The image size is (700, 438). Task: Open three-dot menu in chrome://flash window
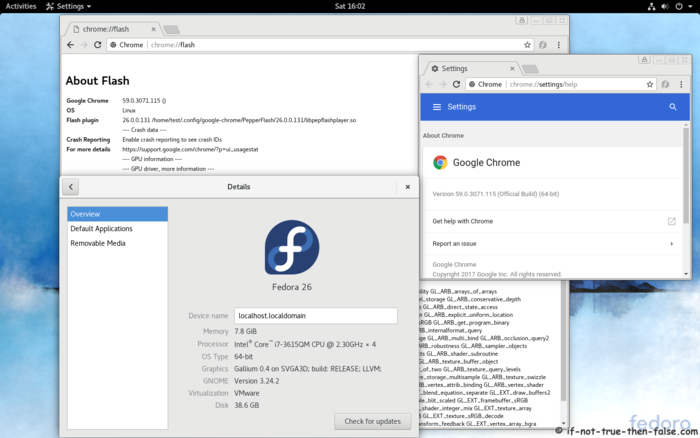coord(558,45)
